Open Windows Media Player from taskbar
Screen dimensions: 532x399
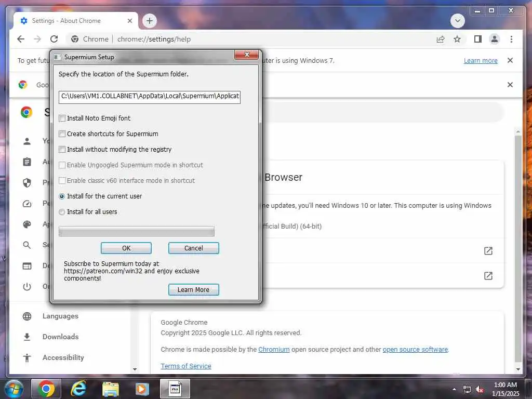[142, 389]
